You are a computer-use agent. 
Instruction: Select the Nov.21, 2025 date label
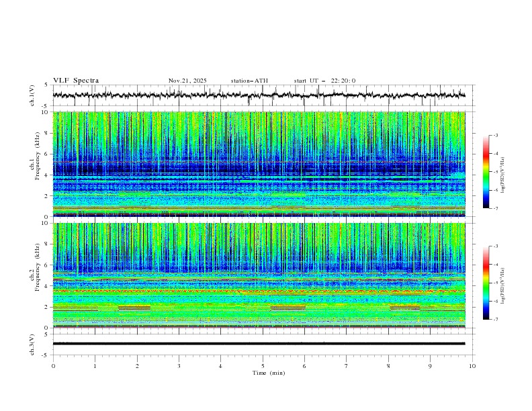[x=187, y=81]
